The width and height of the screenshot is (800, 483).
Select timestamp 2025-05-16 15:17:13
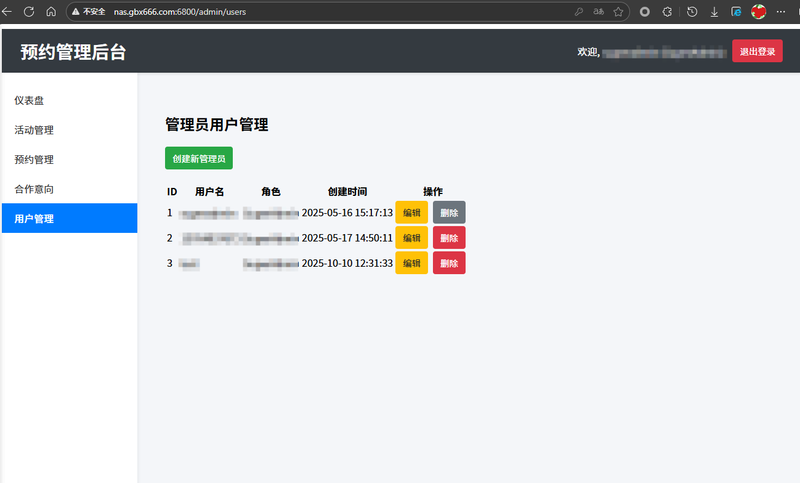pos(347,213)
